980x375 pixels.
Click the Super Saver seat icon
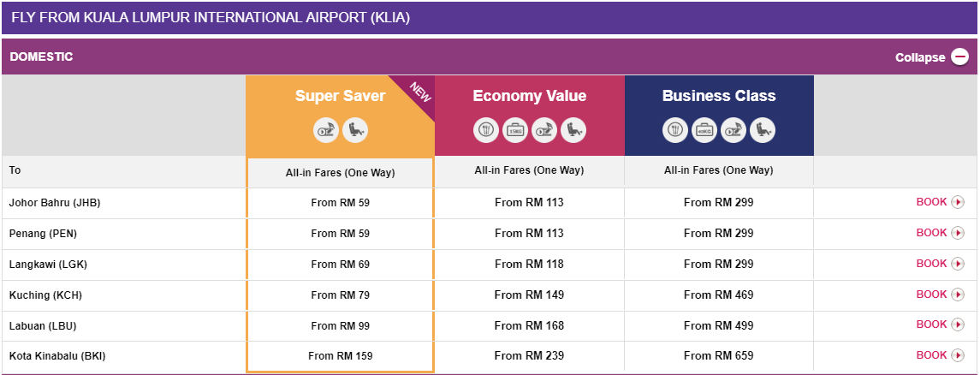click(355, 130)
